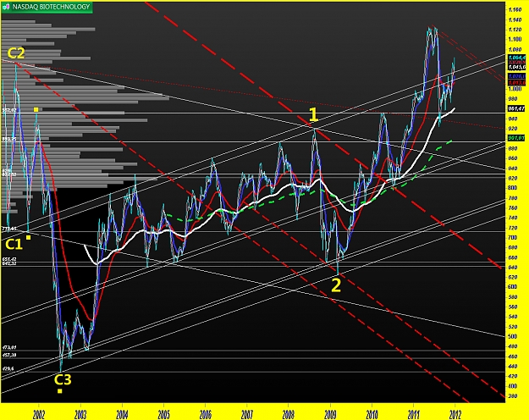529x420 pixels.
Task: Select the yellow annotation numbered 2
Action: pos(336,285)
